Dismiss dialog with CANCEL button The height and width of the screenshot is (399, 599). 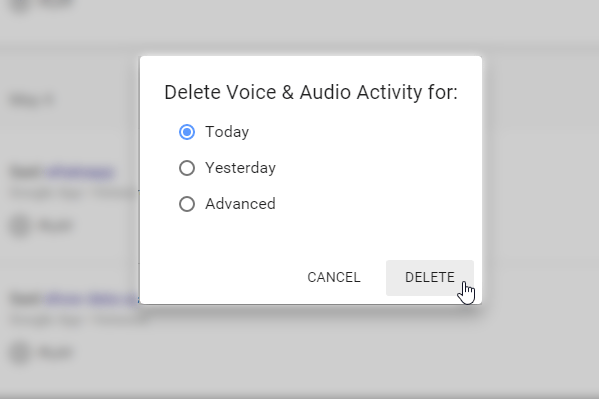pyautogui.click(x=334, y=277)
